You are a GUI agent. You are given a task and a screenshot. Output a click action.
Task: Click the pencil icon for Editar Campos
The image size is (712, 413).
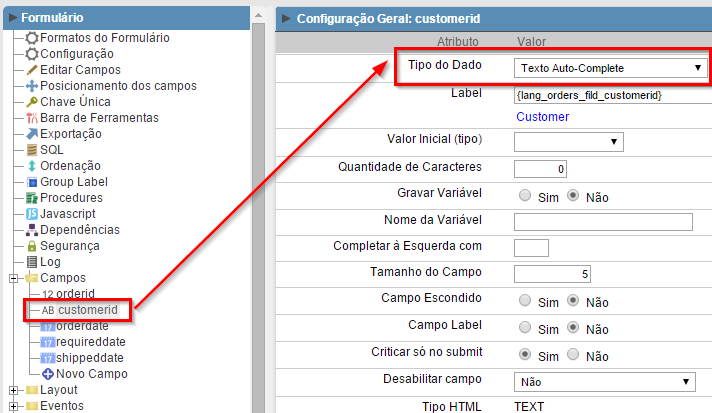[32, 70]
